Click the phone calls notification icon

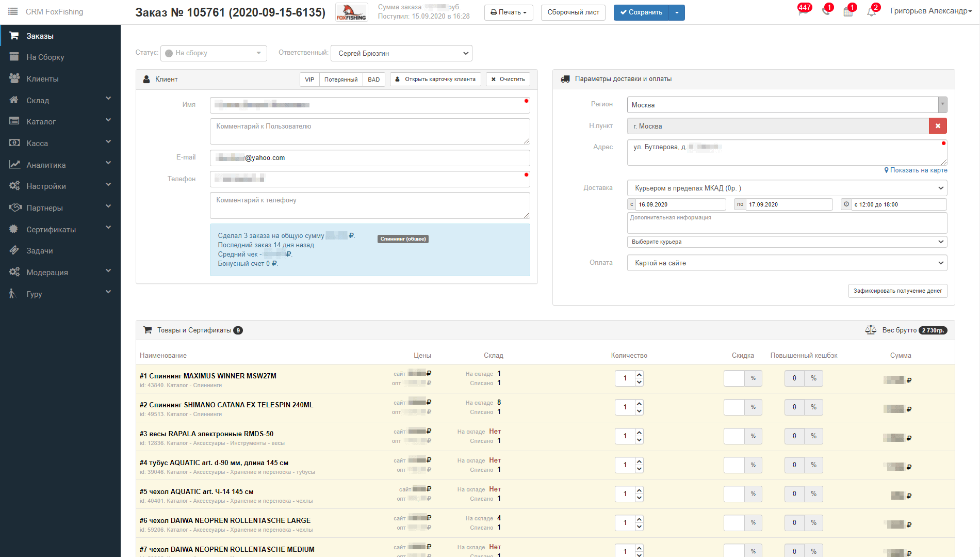[x=826, y=11]
